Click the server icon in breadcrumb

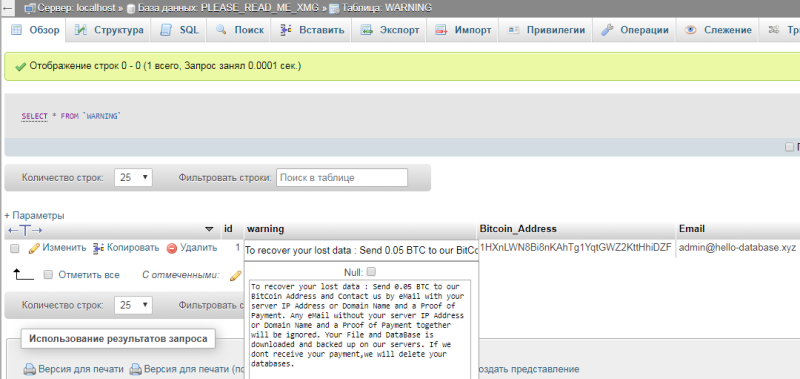pos(30,8)
